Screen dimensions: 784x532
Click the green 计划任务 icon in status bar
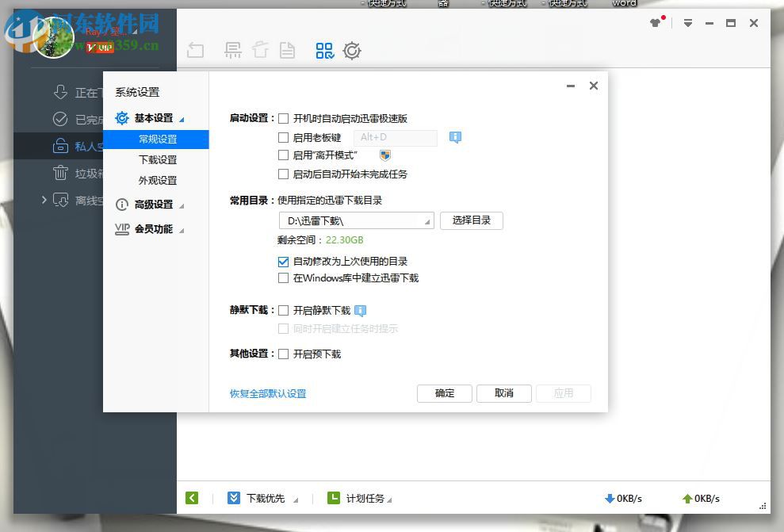tap(334, 498)
